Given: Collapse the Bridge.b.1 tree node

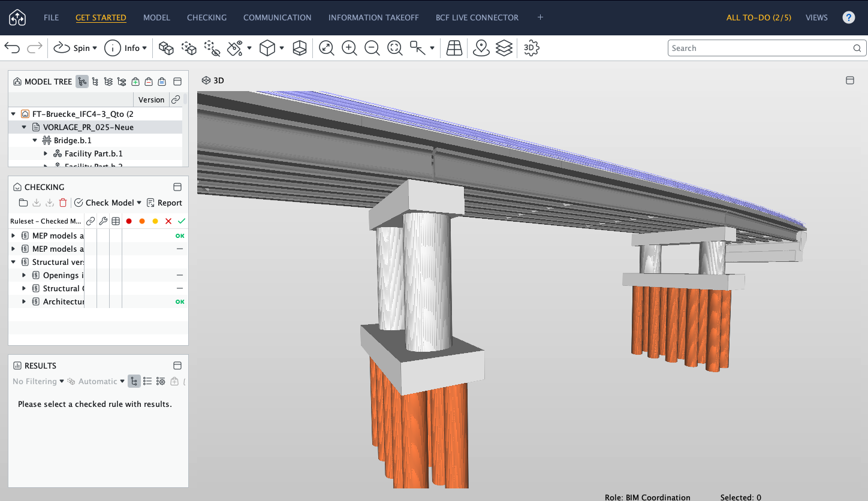Looking at the screenshot, I should tap(35, 140).
